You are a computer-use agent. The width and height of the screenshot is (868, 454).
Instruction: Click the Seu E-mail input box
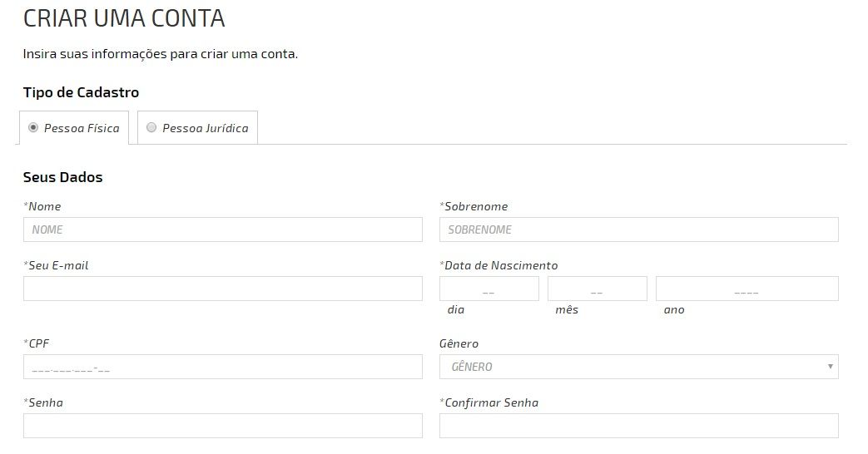click(x=223, y=289)
